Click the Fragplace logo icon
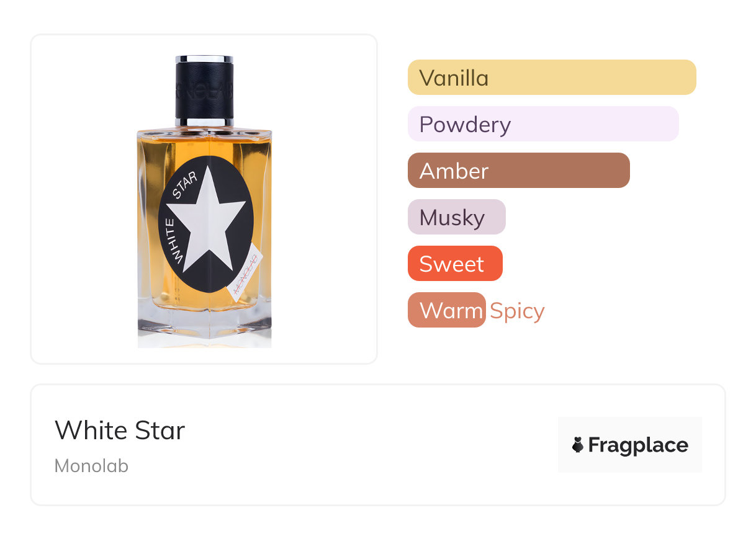Image resolution: width=756 pixels, height=536 pixels. coord(578,445)
